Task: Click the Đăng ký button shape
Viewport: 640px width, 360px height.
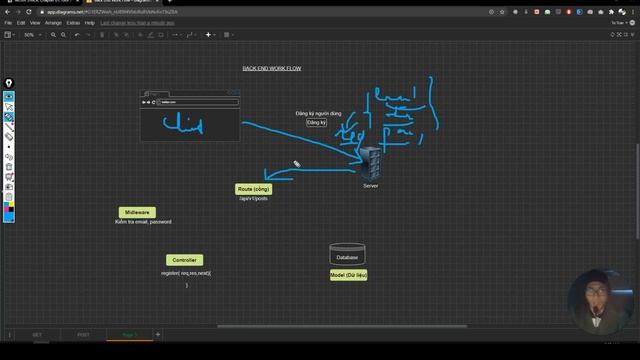Action: click(x=317, y=122)
